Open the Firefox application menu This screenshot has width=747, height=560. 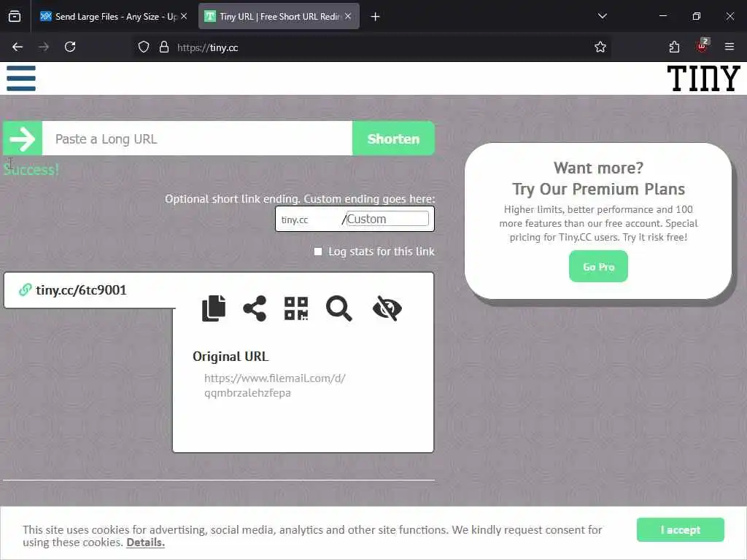coord(729,47)
